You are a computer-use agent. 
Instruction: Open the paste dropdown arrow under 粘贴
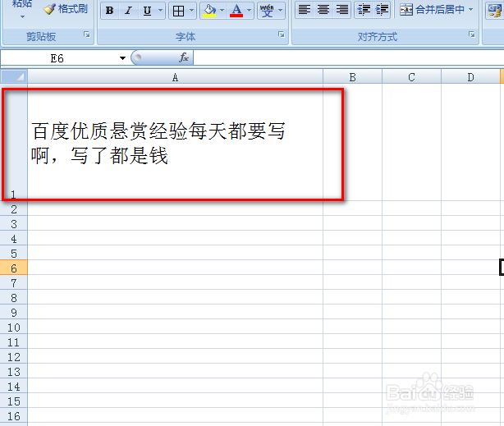coord(22,16)
